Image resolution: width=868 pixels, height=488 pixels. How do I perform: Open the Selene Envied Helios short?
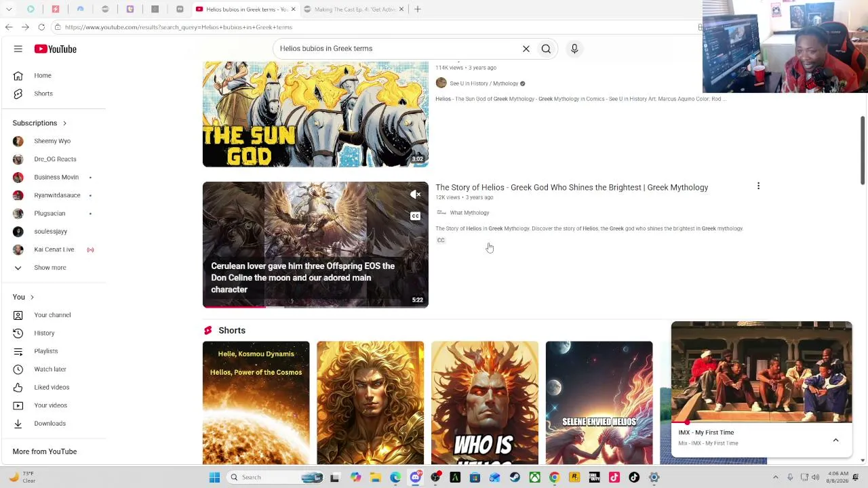(x=599, y=403)
